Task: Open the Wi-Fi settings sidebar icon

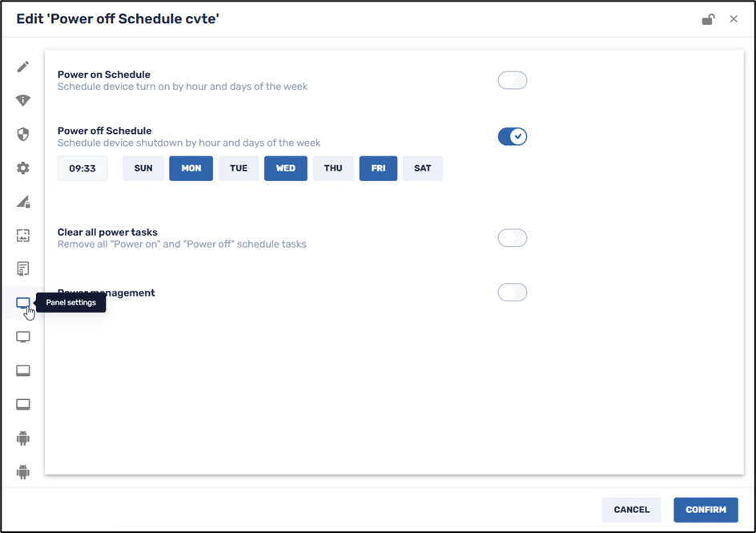Action: pos(22,100)
